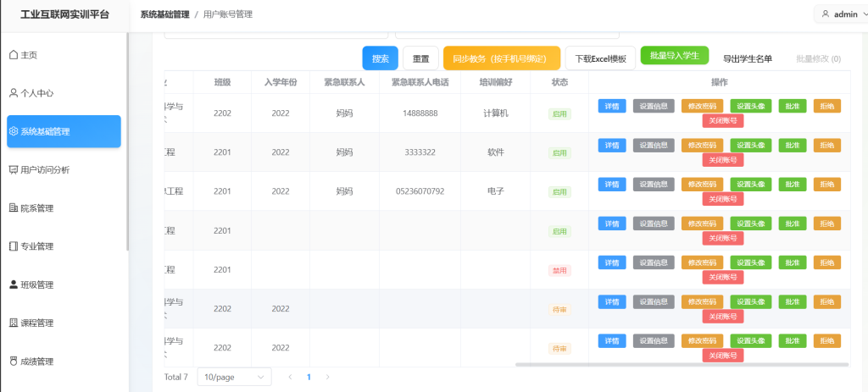
Task: Click the 班级管理 user icon
Action: pyautogui.click(x=14, y=284)
